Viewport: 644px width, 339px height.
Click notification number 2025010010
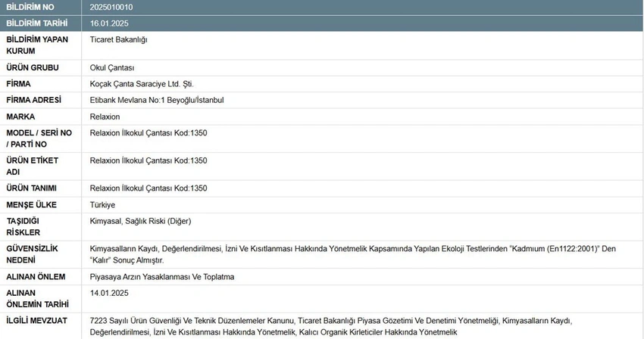[111, 7]
